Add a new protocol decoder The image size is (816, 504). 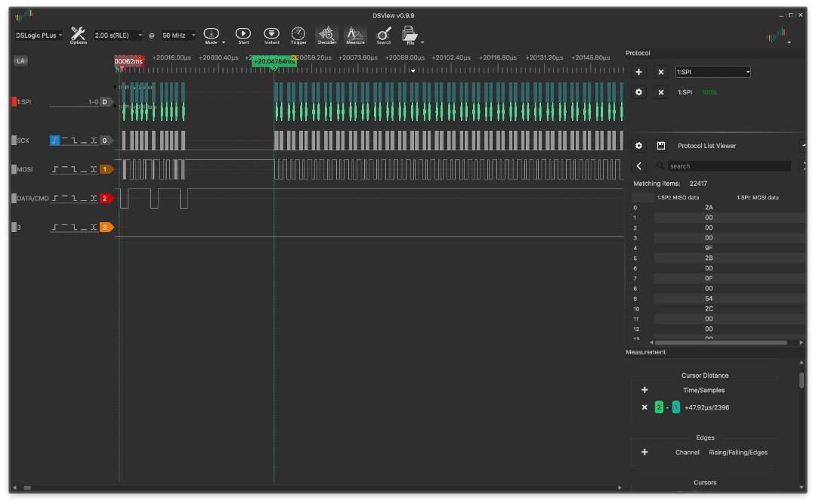pos(638,72)
